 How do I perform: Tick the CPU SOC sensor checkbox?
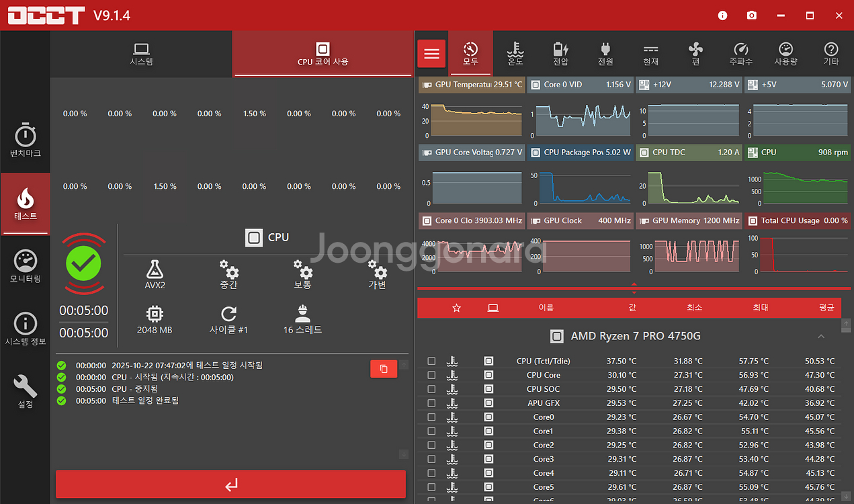click(431, 389)
